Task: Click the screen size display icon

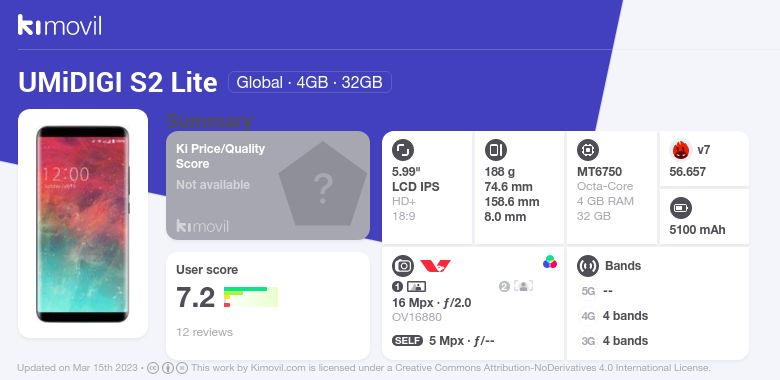Action: 402,150
